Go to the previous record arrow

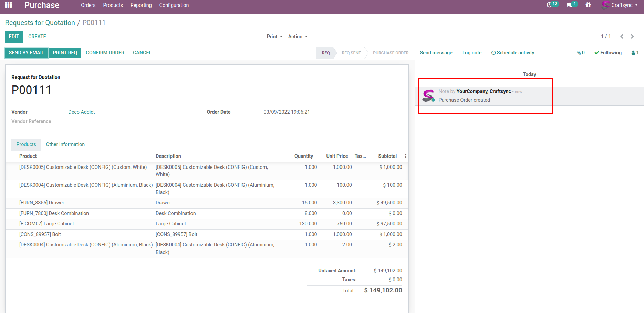coord(622,37)
